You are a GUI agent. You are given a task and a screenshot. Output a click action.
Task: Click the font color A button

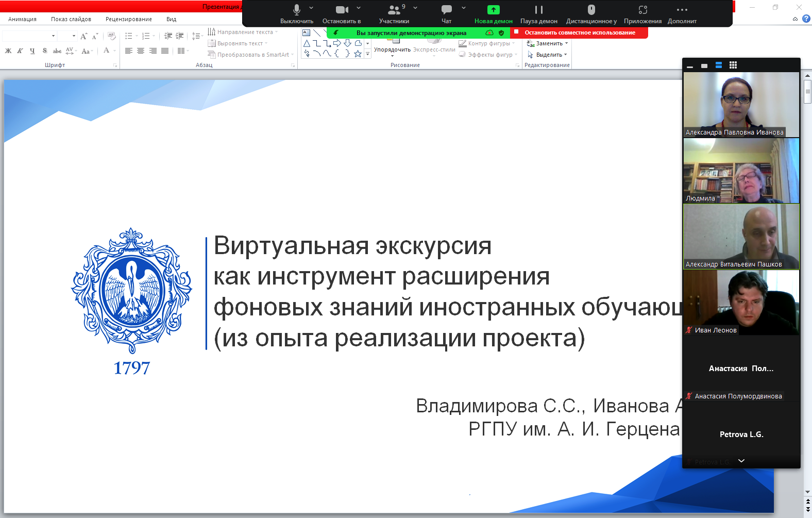pos(106,51)
